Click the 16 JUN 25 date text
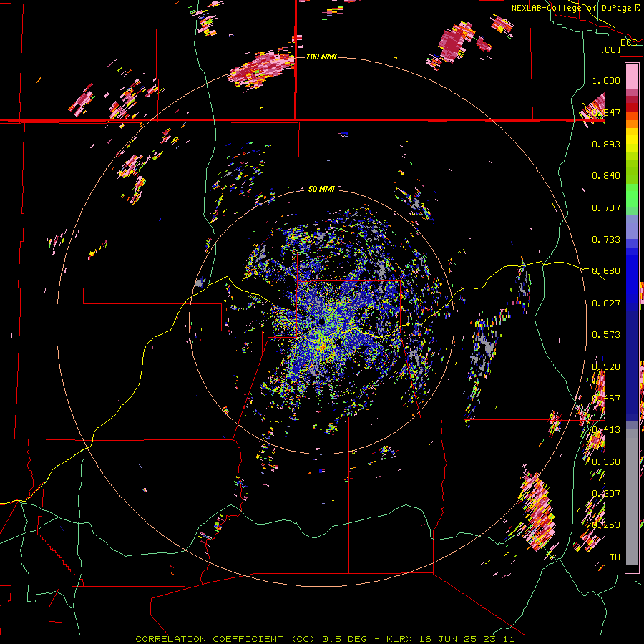 [x=448, y=639]
